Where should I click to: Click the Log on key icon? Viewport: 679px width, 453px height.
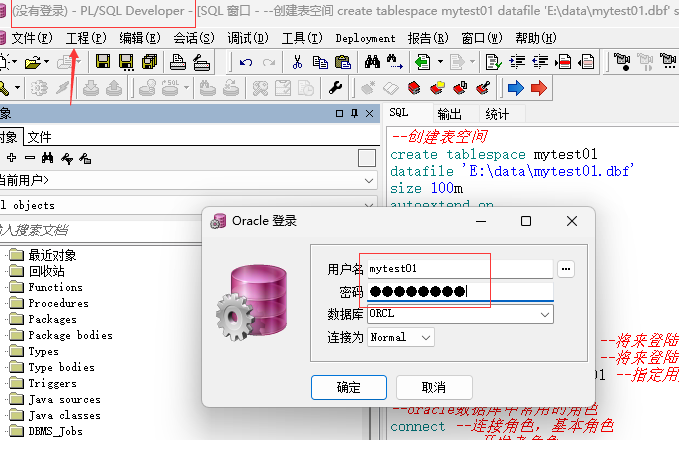coord(3,88)
